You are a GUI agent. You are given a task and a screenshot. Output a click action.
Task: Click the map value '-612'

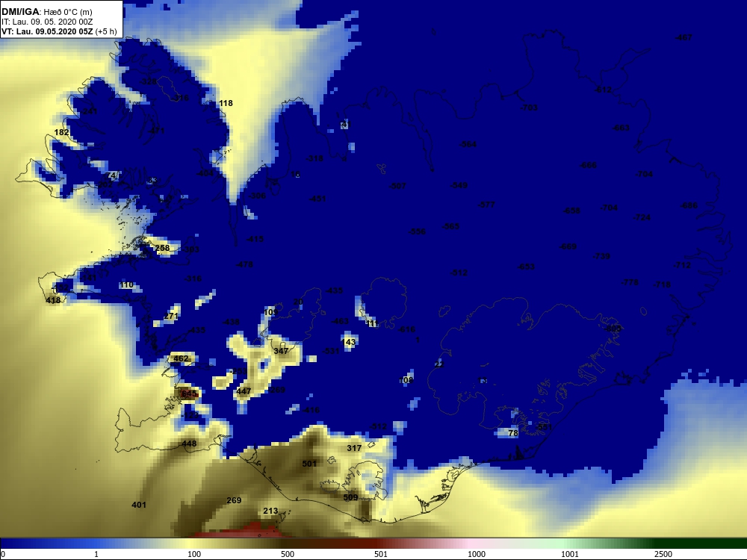point(603,90)
